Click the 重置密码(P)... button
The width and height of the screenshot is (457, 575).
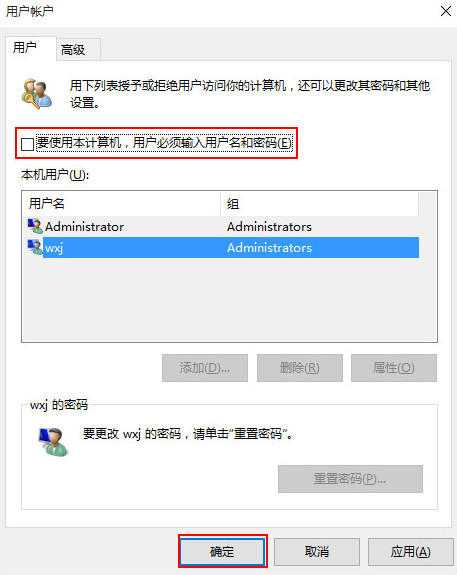click(350, 479)
